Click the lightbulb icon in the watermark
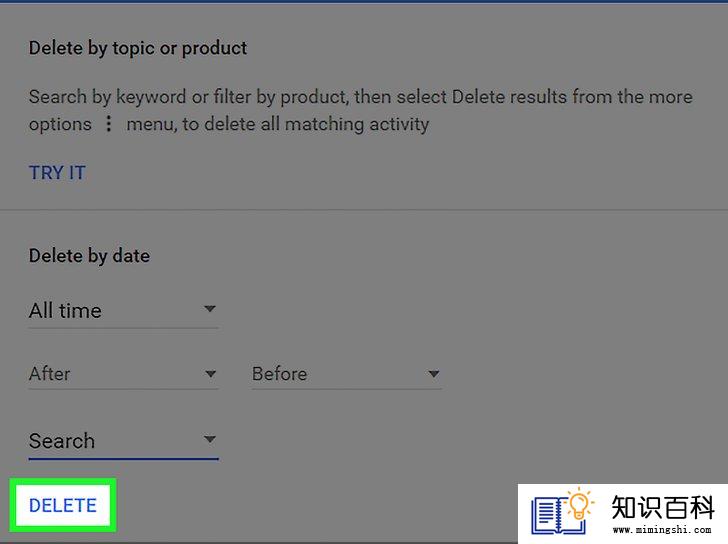Viewport: 728px width, 544px height. 579,504
